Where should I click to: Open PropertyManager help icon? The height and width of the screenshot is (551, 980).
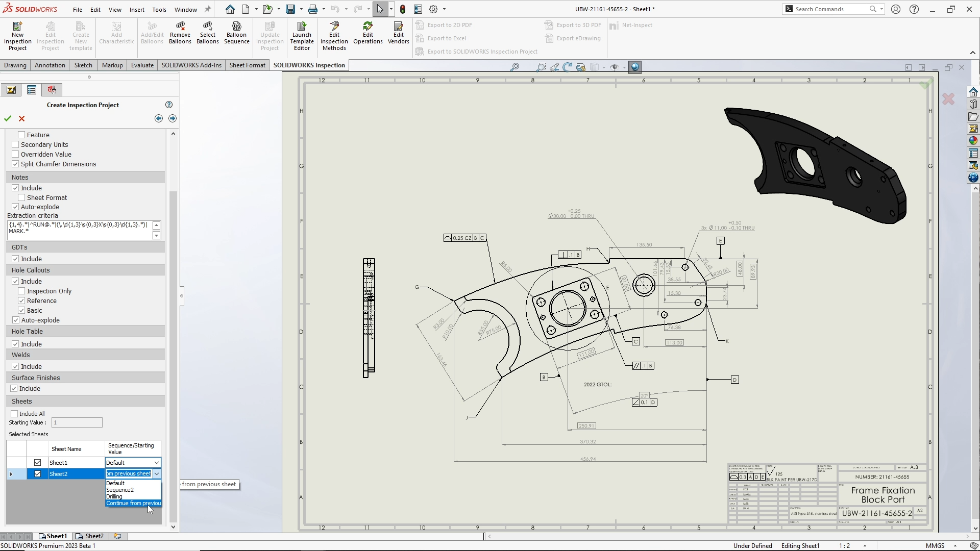tap(169, 105)
